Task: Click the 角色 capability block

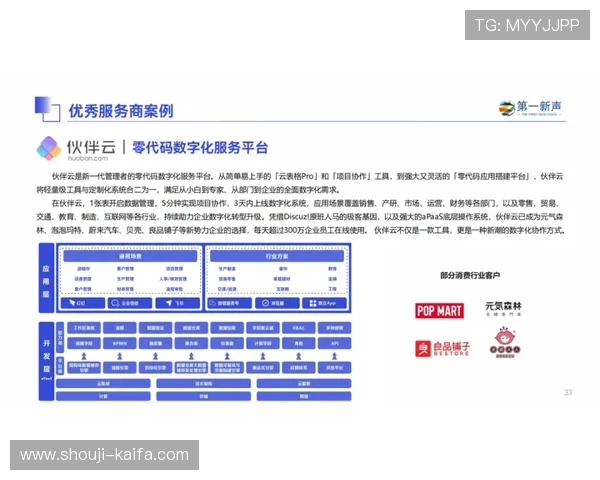Action: coord(298,343)
